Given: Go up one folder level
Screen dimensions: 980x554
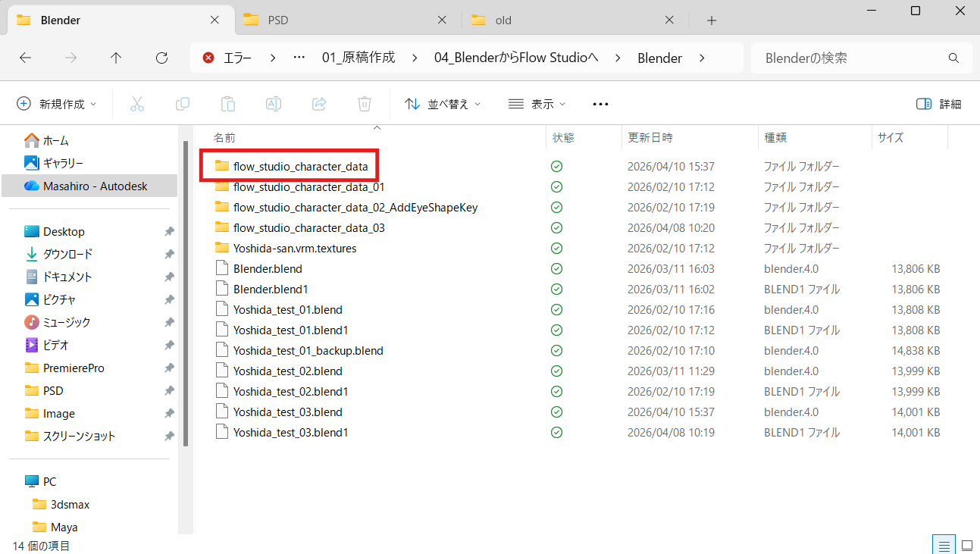Looking at the screenshot, I should coord(116,58).
